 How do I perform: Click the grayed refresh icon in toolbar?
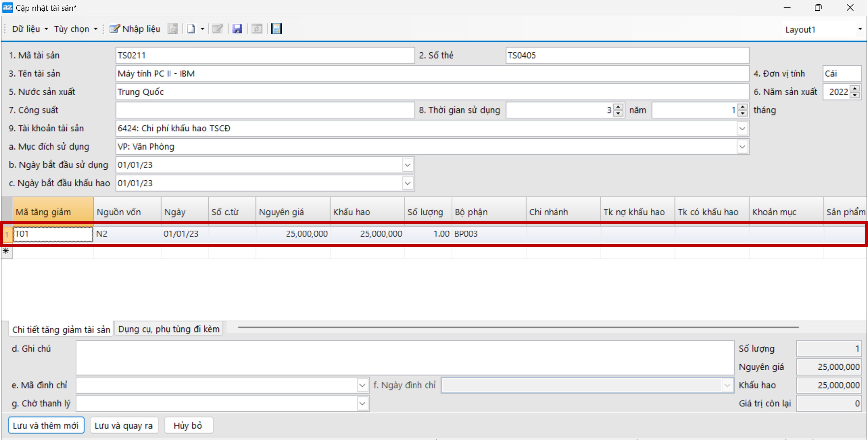pos(257,29)
